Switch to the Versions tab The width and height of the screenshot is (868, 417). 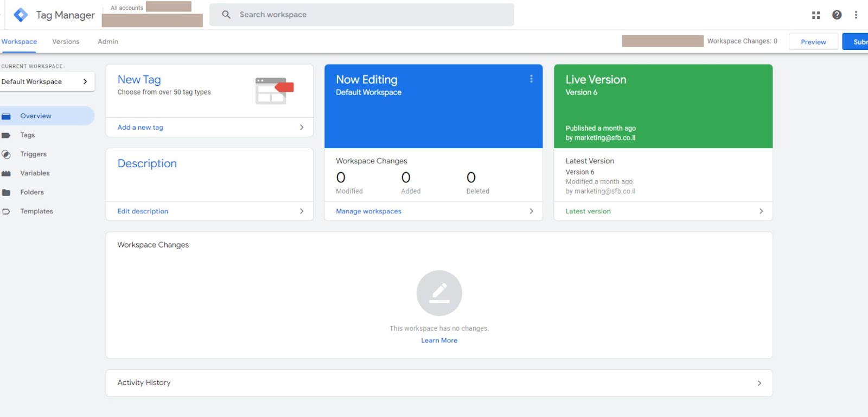click(x=66, y=42)
